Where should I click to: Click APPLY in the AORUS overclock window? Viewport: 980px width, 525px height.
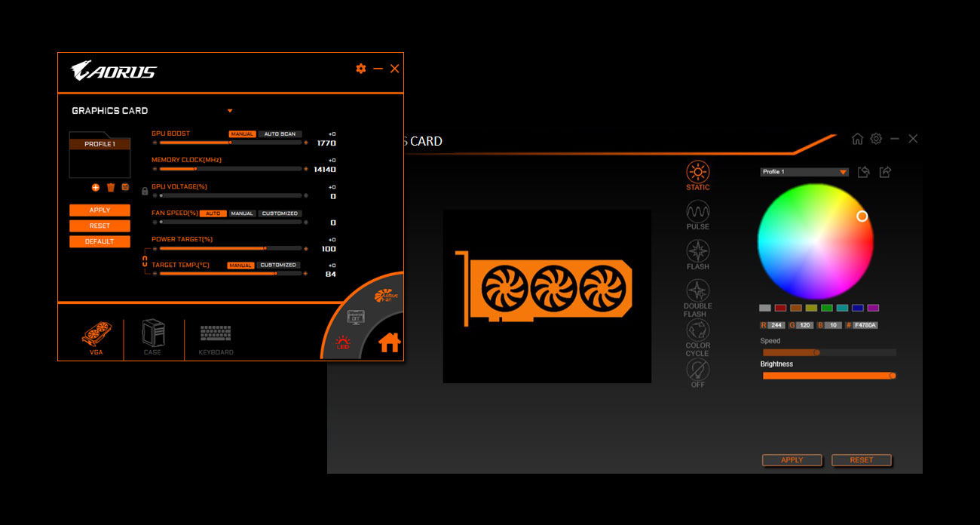pos(100,210)
